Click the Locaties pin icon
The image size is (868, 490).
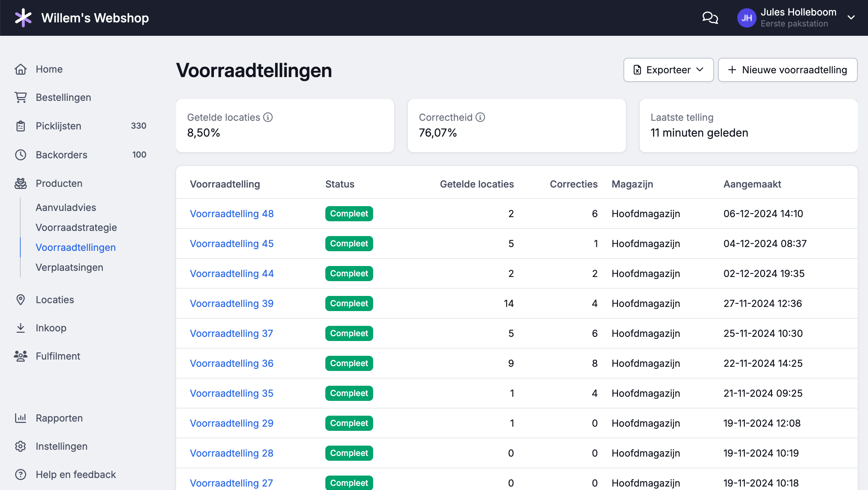(21, 300)
